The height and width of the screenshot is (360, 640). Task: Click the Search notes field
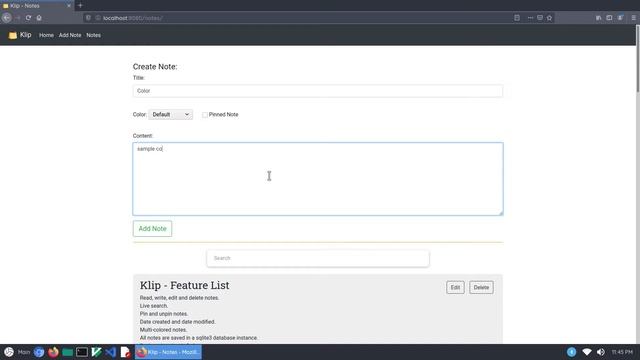click(x=318, y=258)
